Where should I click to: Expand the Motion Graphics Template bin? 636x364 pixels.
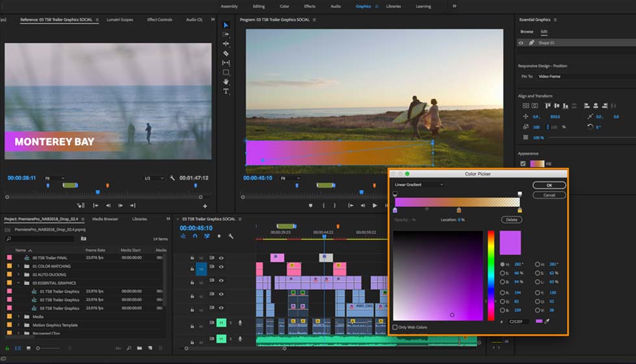click(x=18, y=325)
